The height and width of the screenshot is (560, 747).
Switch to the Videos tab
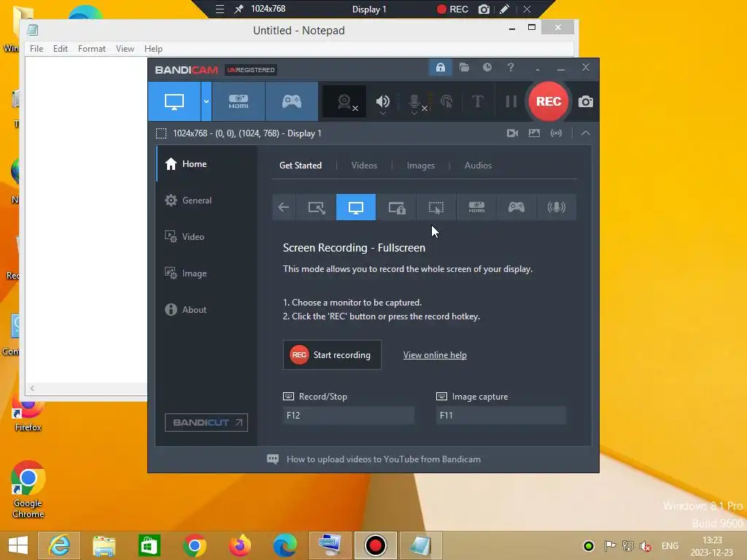pyautogui.click(x=364, y=166)
